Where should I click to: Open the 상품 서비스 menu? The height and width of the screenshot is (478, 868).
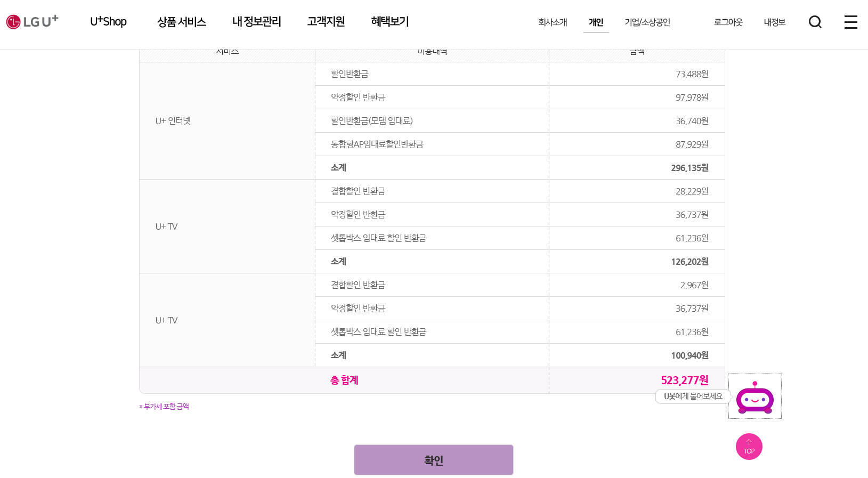point(182,22)
